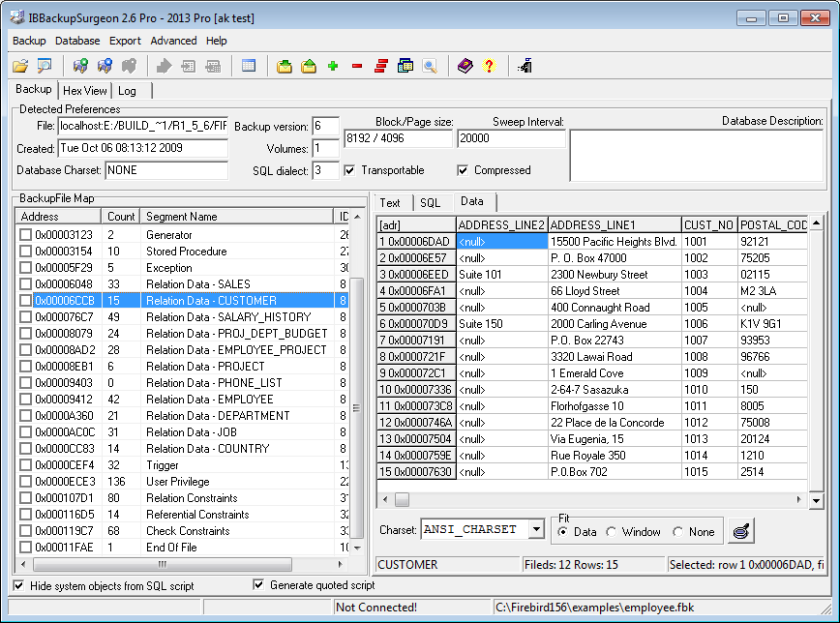
Task: Click the blue table grid toolbar icon
Action: (249, 67)
